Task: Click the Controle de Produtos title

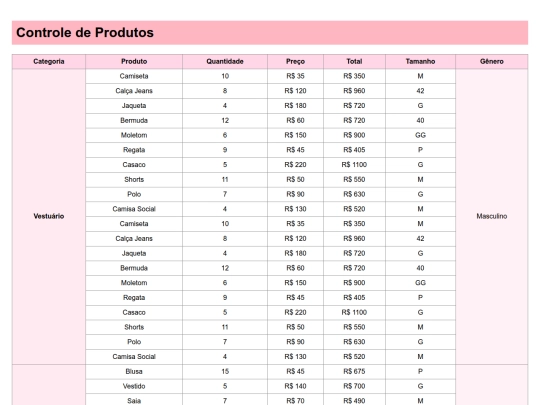Action: click(85, 33)
